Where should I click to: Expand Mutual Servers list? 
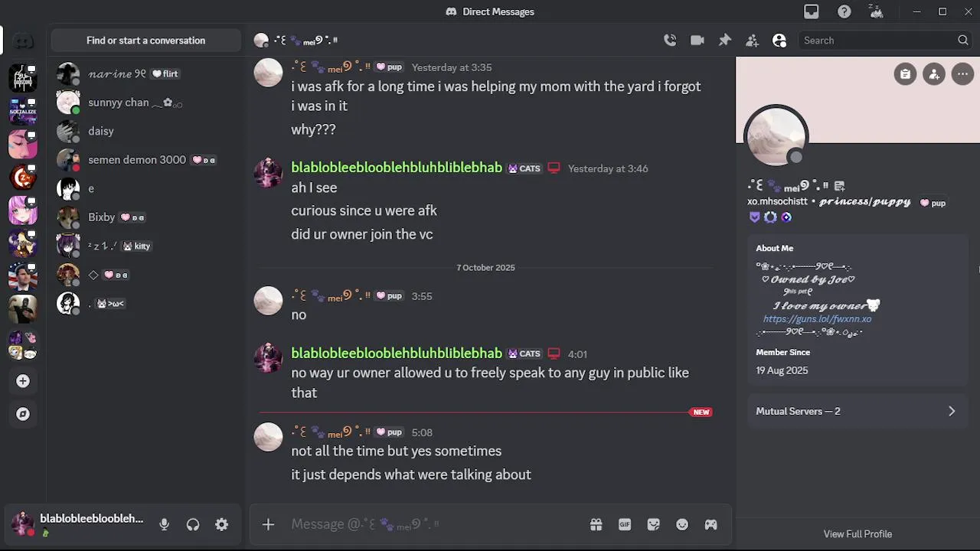pos(856,411)
